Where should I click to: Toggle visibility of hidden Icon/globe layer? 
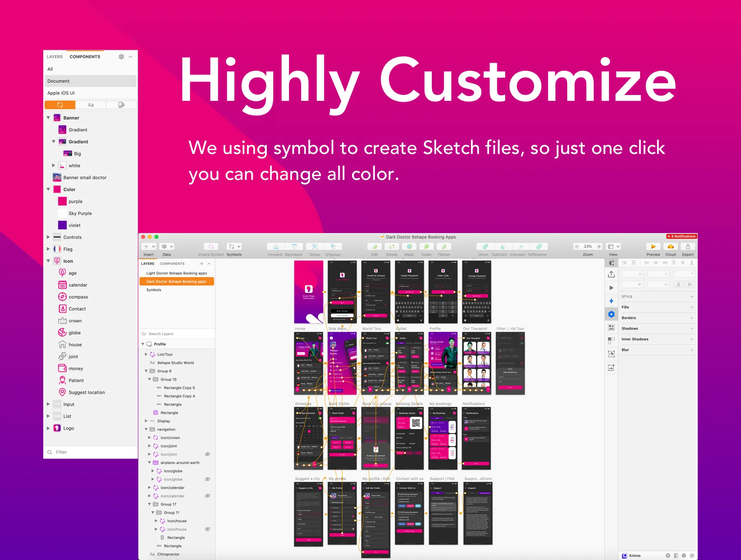point(207,479)
